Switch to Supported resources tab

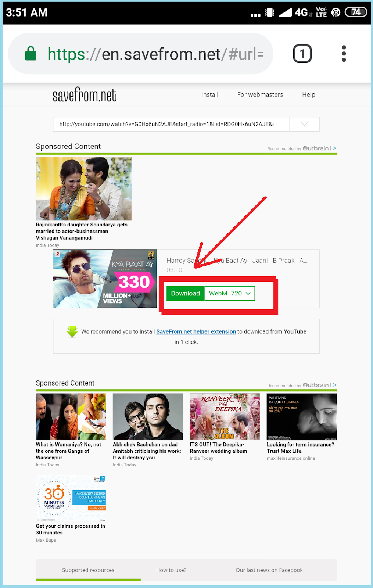[x=88, y=570]
